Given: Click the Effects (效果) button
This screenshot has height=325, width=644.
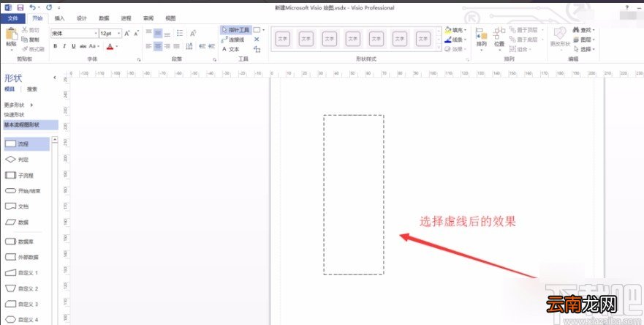Looking at the screenshot, I should [455, 49].
